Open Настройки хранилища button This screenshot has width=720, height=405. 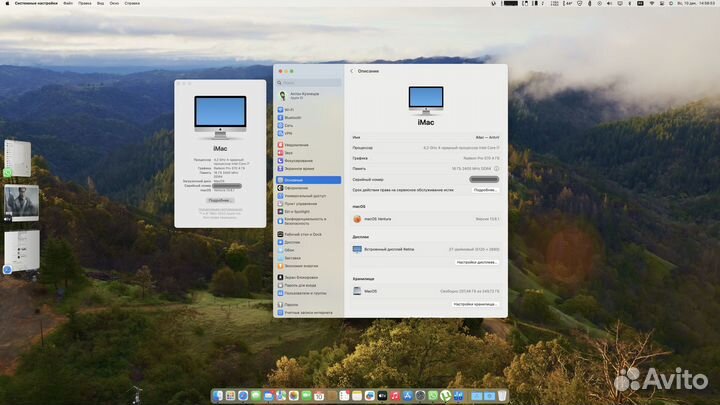[x=475, y=304]
